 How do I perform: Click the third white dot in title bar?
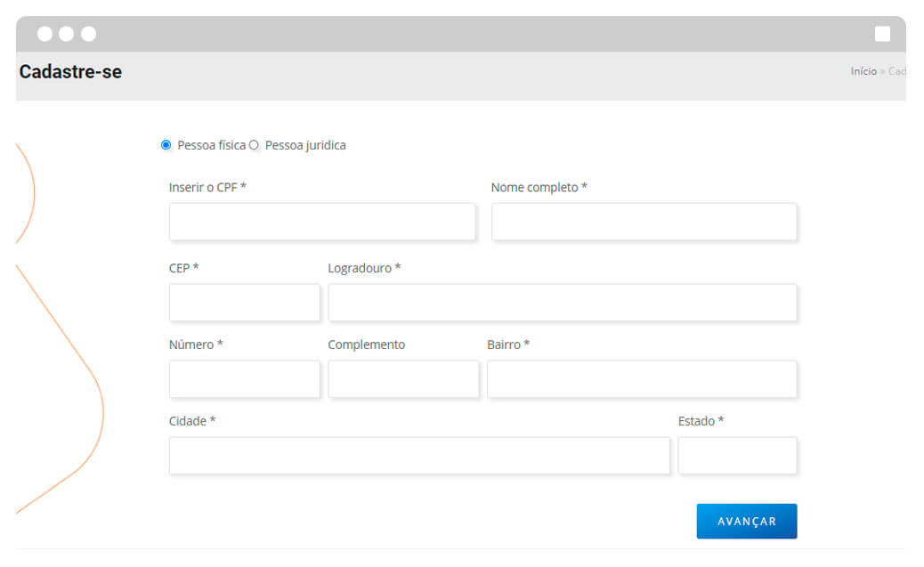point(88,34)
